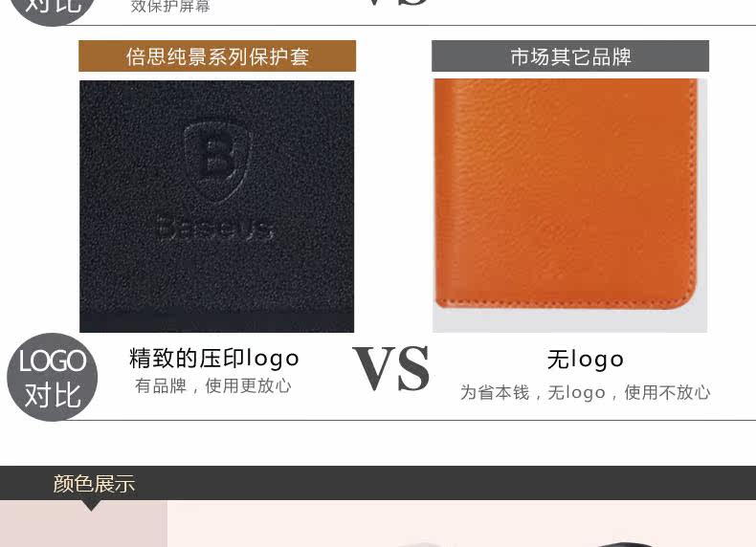Click the embossed Baseus wordmark

coord(216,228)
